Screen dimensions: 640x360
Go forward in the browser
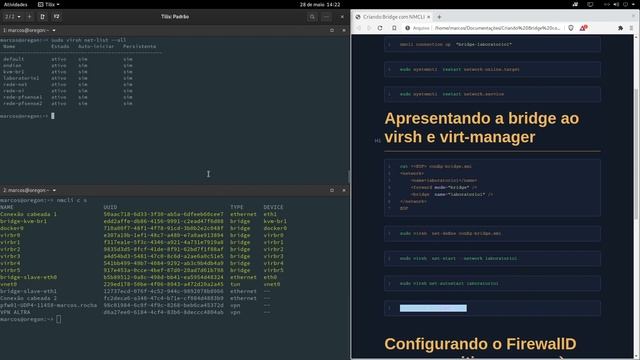[369, 28]
